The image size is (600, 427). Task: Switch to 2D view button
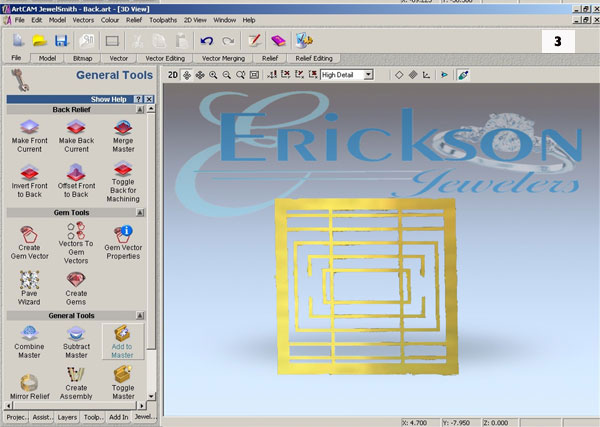point(173,75)
